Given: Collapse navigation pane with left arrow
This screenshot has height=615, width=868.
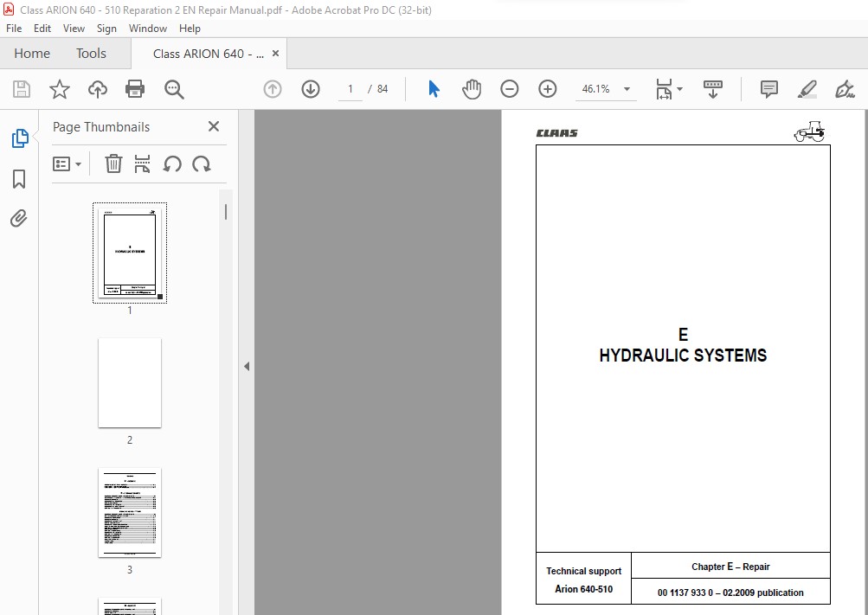Looking at the screenshot, I should [x=247, y=366].
